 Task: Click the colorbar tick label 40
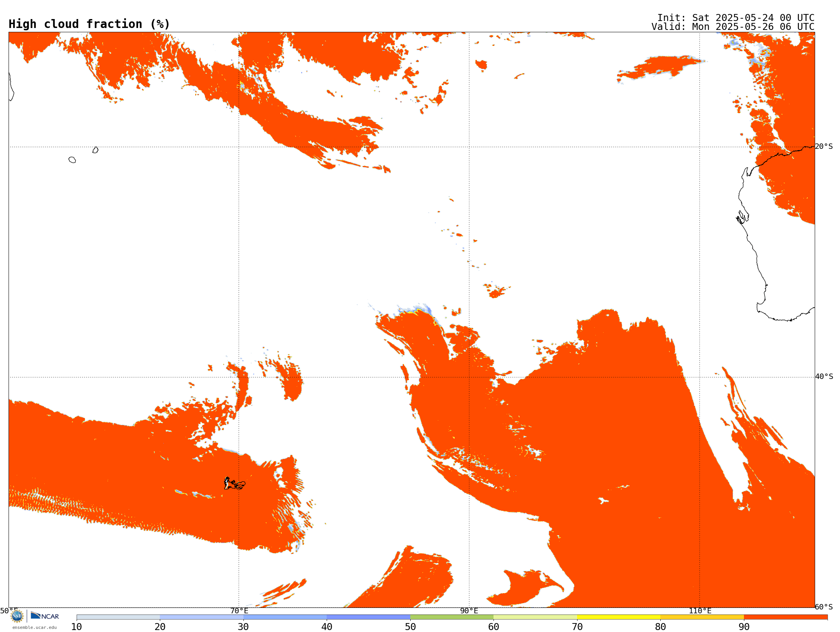pos(327,627)
